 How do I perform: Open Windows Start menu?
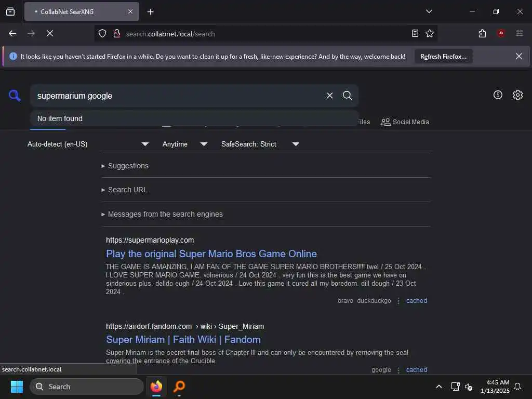[x=17, y=387]
